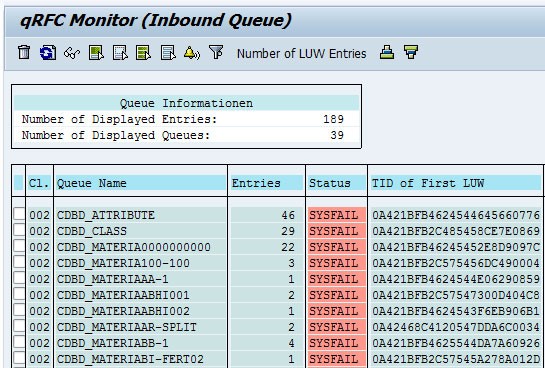Screen dimensions: 545x368
Task: Pick queue name CDBD_MATERIAABHI002
Action: click(x=123, y=311)
